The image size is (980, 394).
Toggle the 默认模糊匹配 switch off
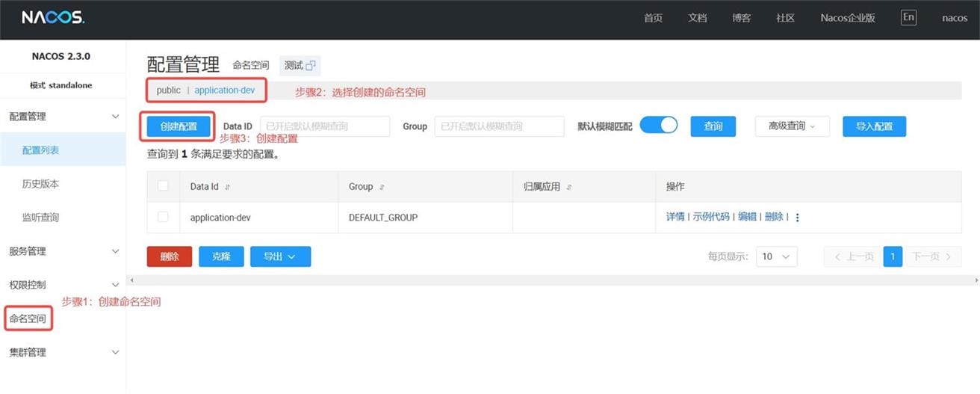pyautogui.click(x=658, y=126)
